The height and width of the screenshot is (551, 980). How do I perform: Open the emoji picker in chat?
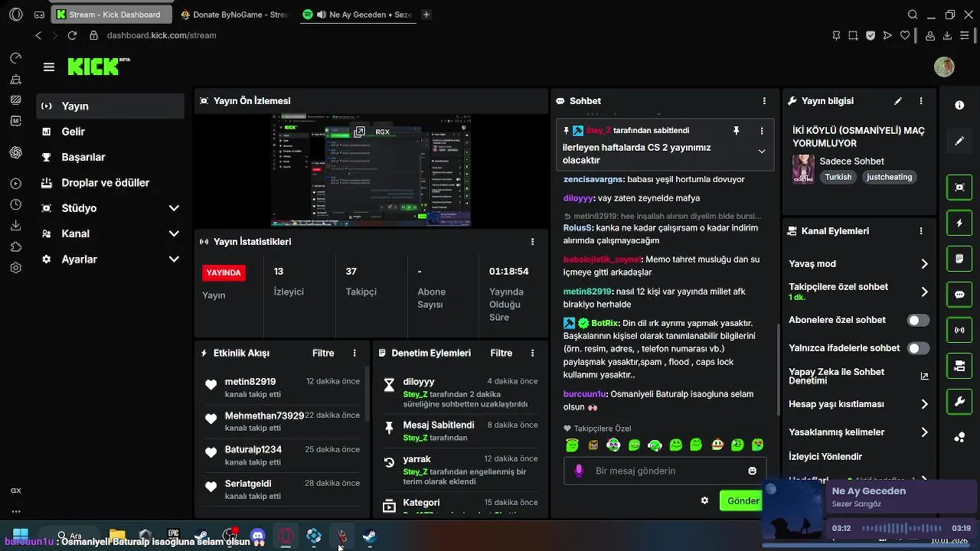753,471
